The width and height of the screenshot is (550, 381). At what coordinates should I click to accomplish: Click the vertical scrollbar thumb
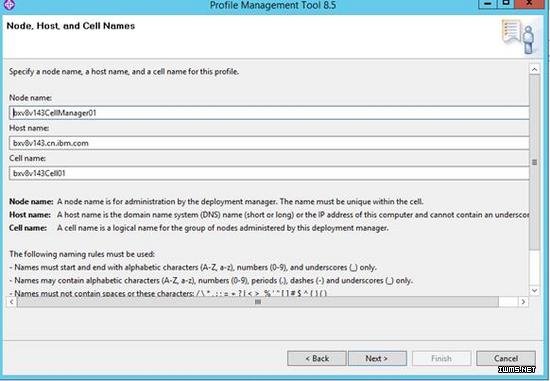pos(534,162)
